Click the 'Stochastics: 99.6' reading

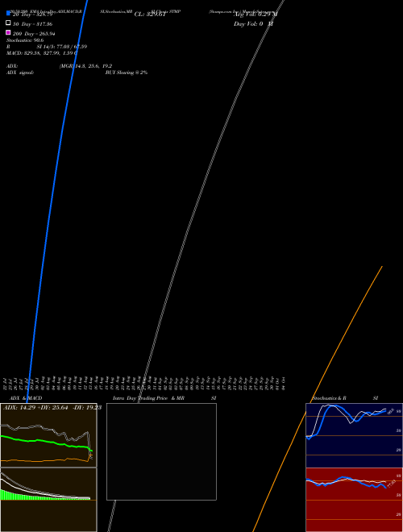point(25,40)
